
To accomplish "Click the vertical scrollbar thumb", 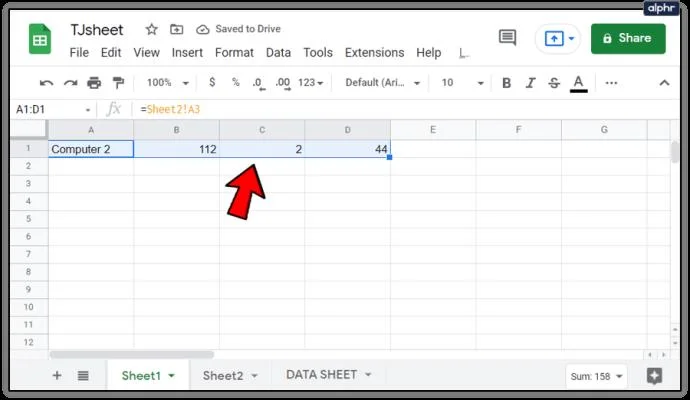I will (x=675, y=152).
